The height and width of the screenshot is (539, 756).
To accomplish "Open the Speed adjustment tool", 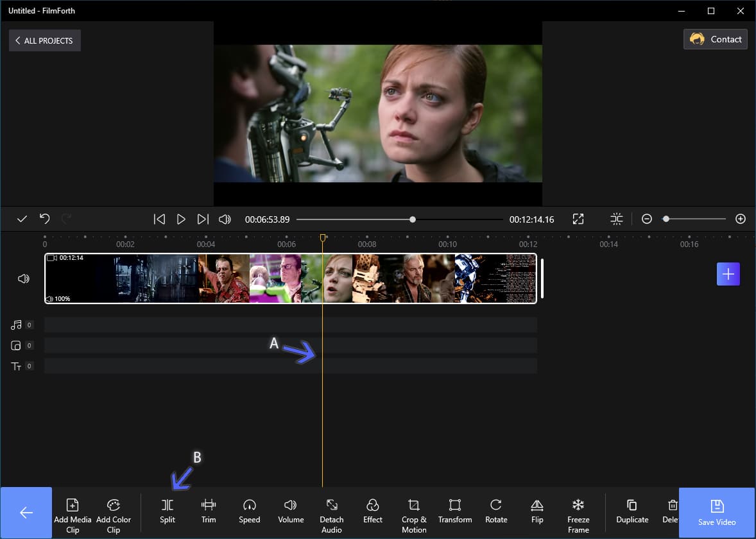I will pos(249,511).
